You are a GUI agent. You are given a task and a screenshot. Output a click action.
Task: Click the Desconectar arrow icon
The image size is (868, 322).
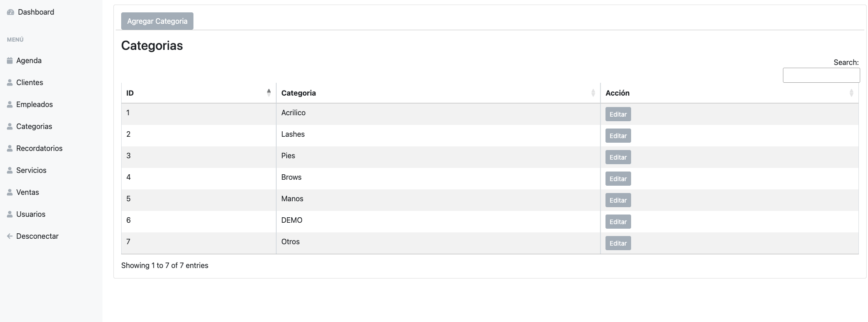pyautogui.click(x=10, y=236)
